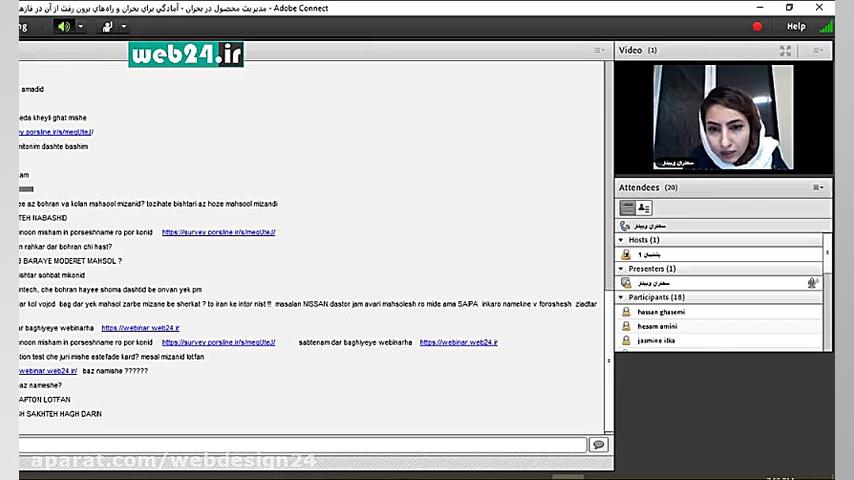Select participant jasmine ilka

tap(719, 341)
